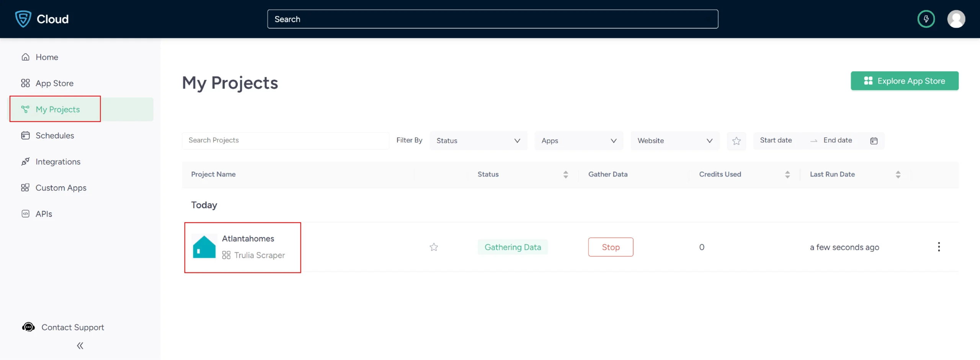Click the Today group heading
The width and height of the screenshot is (980, 360).
point(204,205)
